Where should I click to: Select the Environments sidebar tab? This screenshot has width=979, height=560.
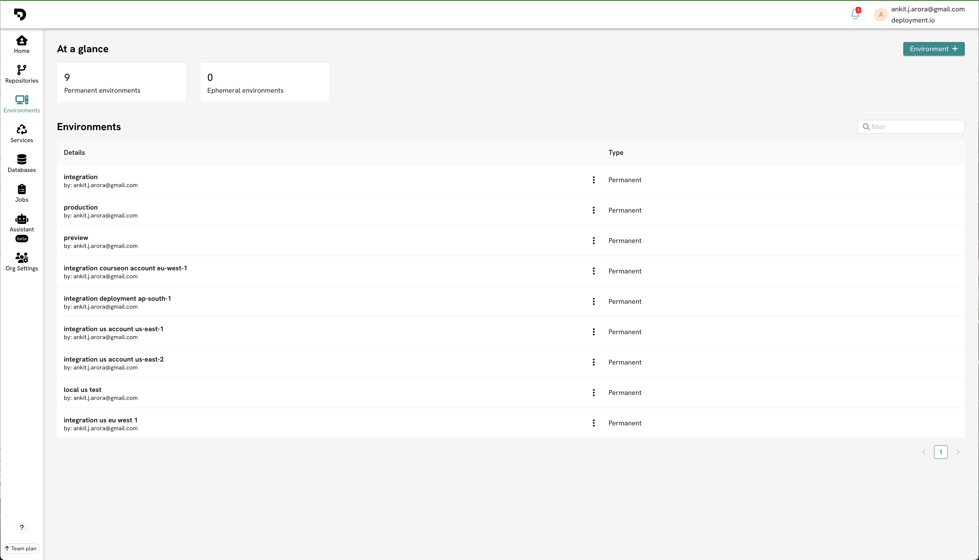click(22, 104)
